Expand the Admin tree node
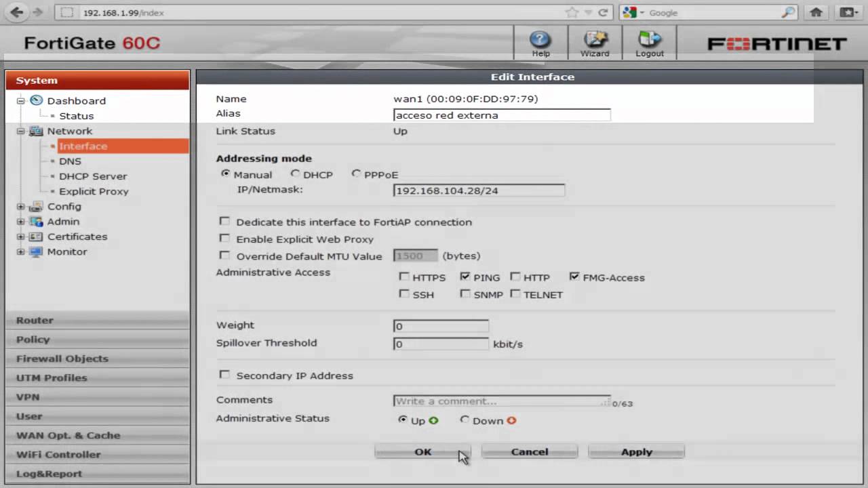The image size is (868, 488). (20, 222)
